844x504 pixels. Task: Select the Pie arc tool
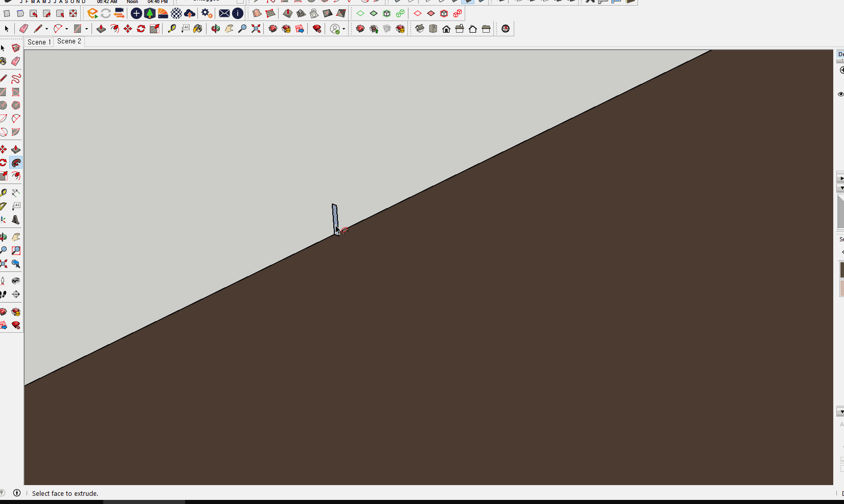(x=16, y=132)
